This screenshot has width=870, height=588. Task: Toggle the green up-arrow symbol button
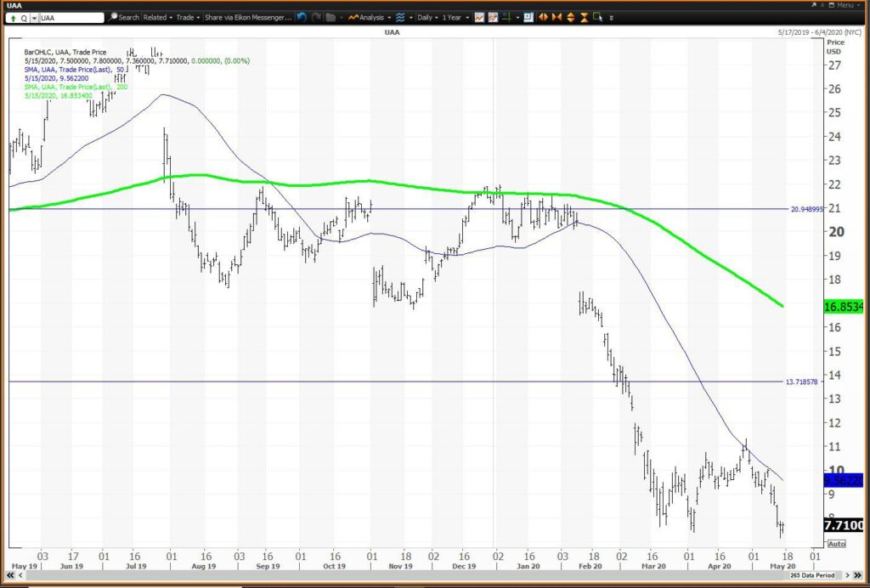click(13, 18)
